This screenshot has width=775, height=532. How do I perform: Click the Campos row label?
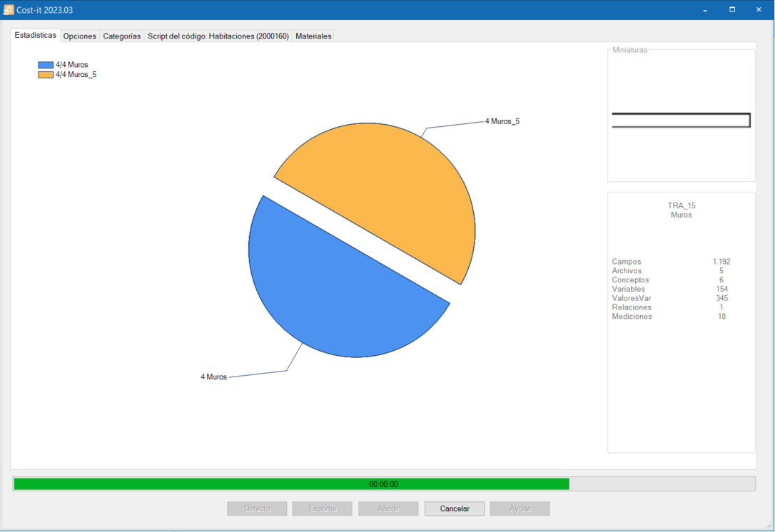627,261
